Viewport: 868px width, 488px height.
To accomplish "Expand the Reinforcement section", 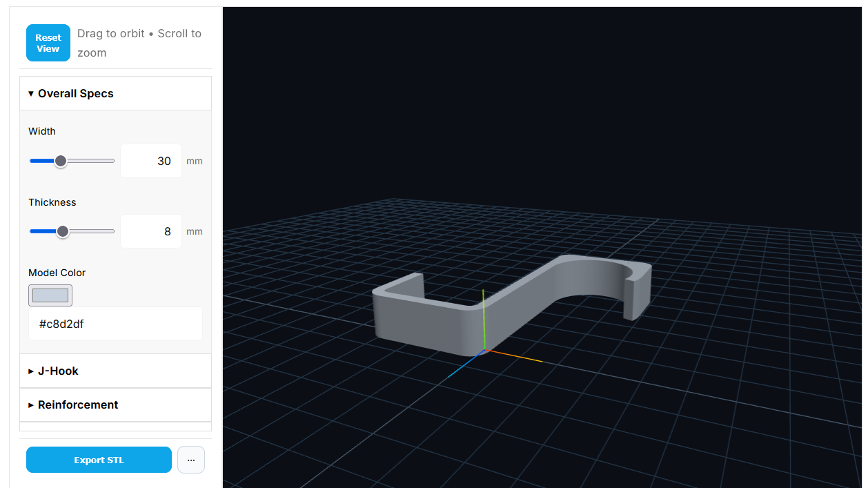I will (77, 405).
